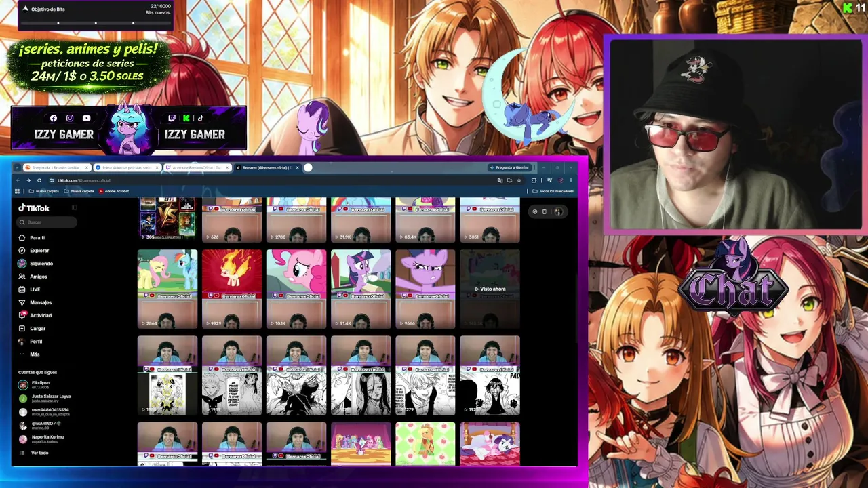The image size is (868, 488).
Task: Open the browser extensions puzzle icon
Action: tap(534, 180)
